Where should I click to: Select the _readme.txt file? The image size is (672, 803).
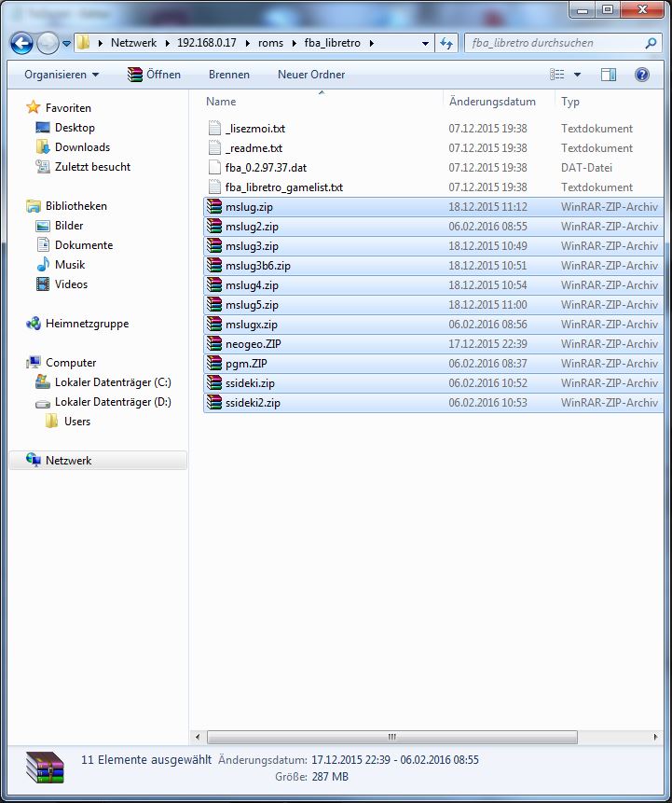(254, 148)
